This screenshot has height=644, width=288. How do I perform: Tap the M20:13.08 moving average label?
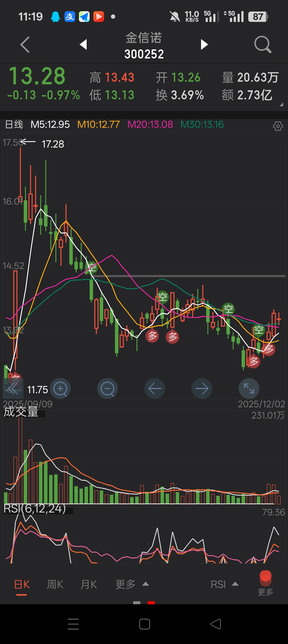[x=150, y=124]
